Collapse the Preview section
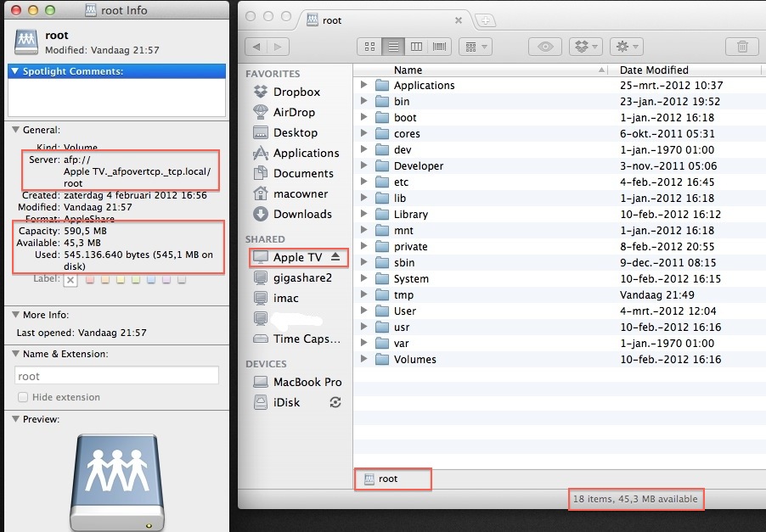Viewport: 766px width, 532px height. [15, 419]
